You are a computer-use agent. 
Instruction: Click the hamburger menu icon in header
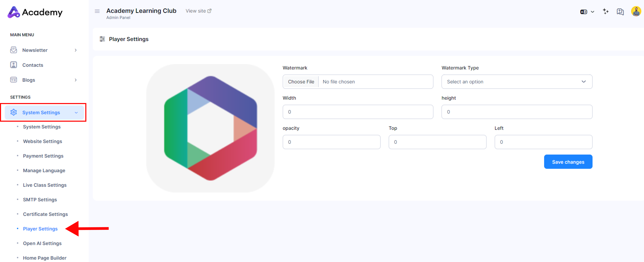97,11
